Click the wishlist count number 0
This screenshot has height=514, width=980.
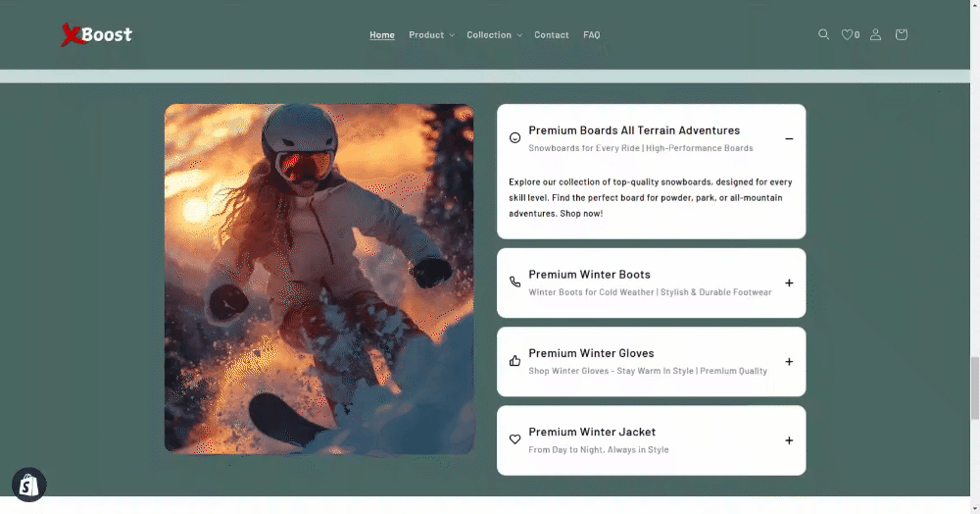pyautogui.click(x=857, y=35)
